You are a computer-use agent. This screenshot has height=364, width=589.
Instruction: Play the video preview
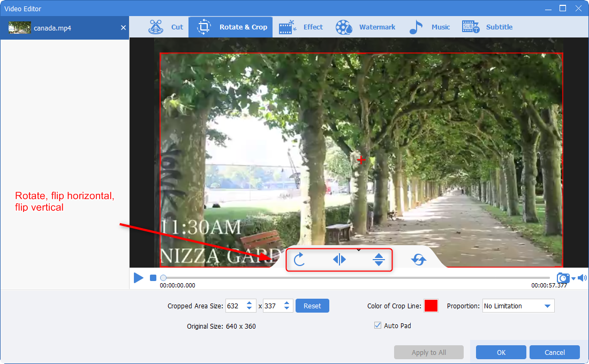(x=139, y=278)
